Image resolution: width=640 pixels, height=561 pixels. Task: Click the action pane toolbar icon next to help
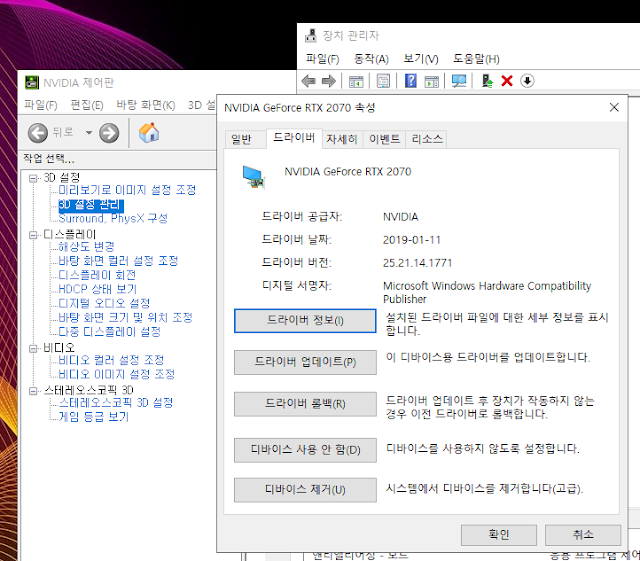[431, 81]
